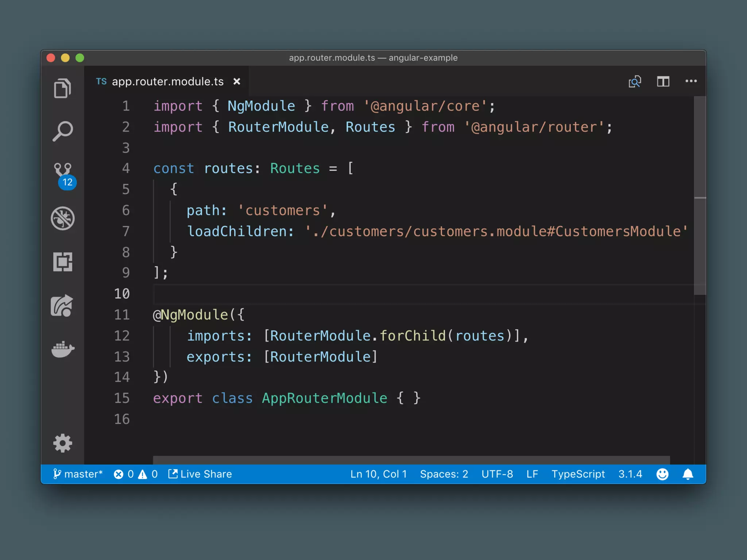This screenshot has width=747, height=560.
Task: Open the warnings count in status bar
Action: coord(148,474)
